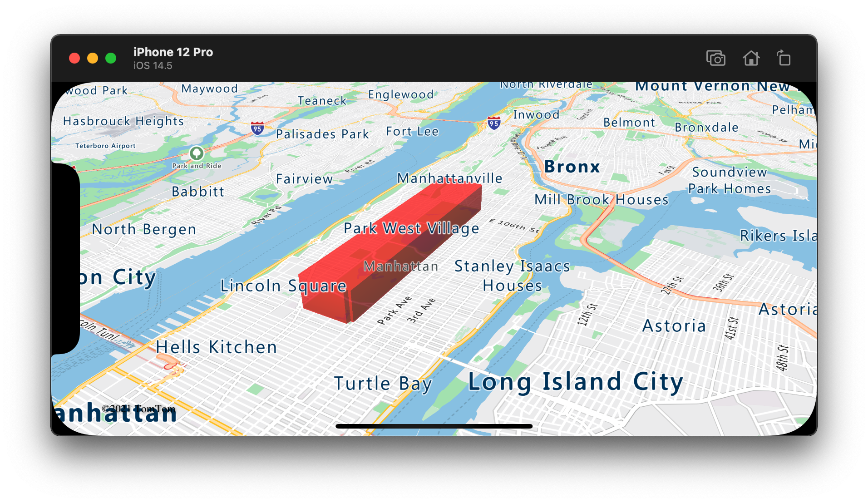The height and width of the screenshot is (503, 868).
Task: Tap the E 106th St street label
Action: [x=514, y=226]
